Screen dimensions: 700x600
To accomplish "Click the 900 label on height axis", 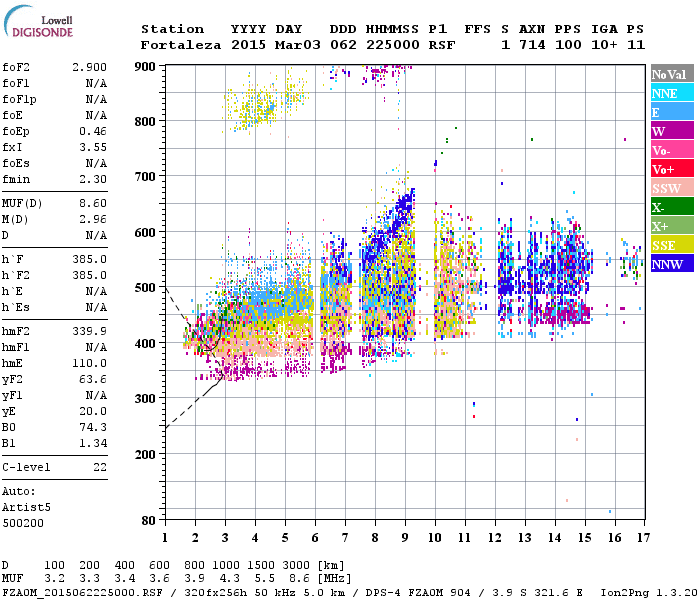I will coord(146,66).
